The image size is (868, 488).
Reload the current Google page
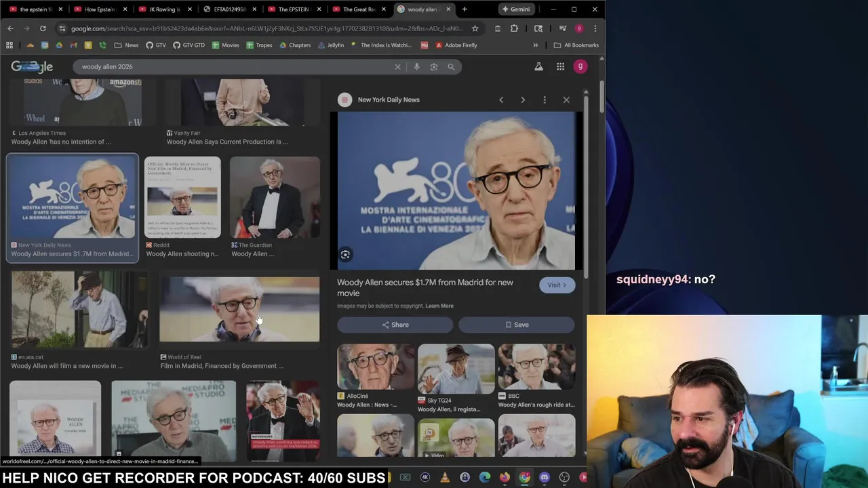(x=43, y=28)
